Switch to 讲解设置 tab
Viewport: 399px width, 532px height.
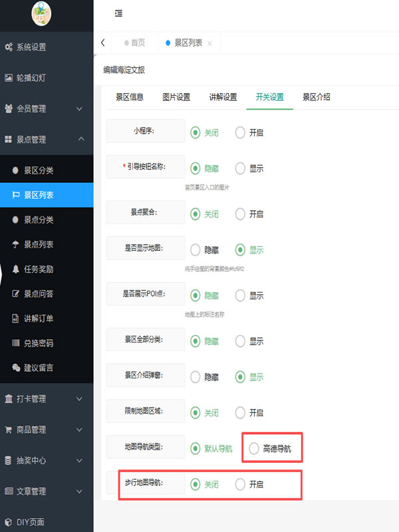pos(223,97)
